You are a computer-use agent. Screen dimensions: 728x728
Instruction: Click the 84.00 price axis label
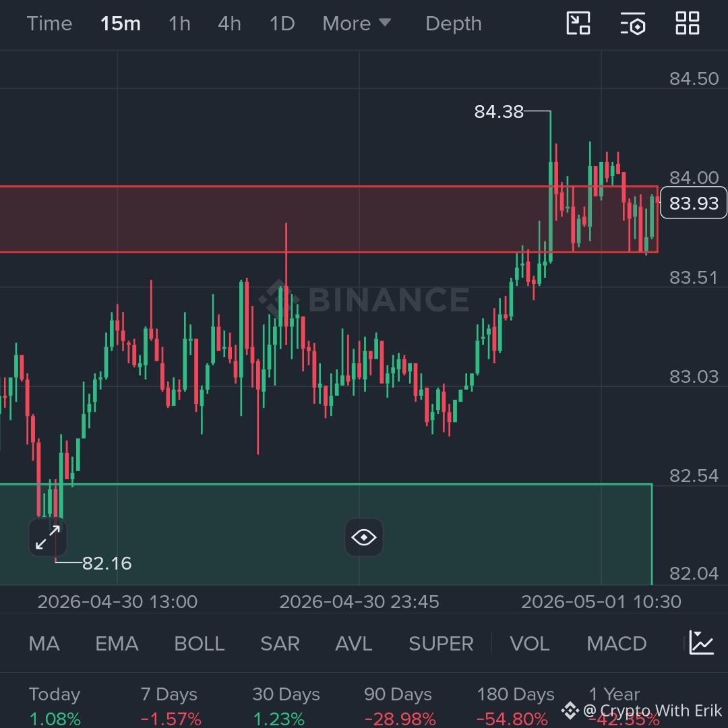point(694,177)
